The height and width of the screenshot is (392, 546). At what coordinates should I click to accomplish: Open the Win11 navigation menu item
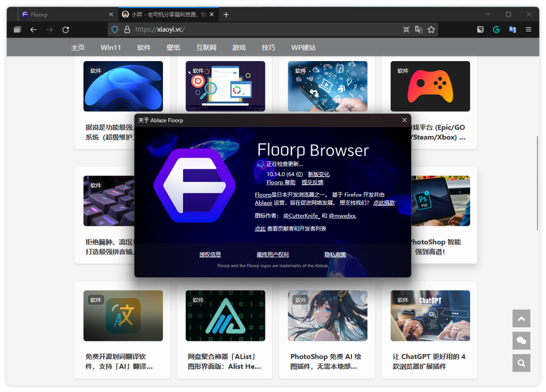click(111, 47)
